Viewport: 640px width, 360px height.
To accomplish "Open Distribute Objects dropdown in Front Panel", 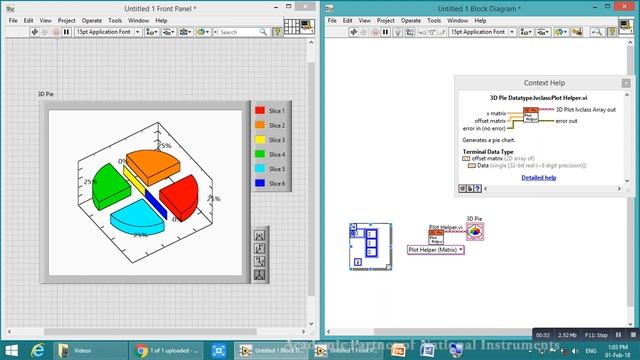I will tap(169, 32).
